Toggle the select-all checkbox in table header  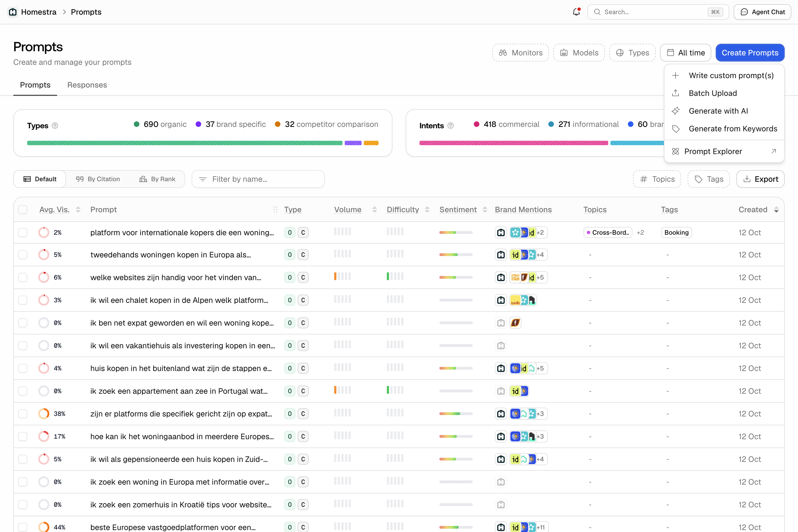point(23,210)
